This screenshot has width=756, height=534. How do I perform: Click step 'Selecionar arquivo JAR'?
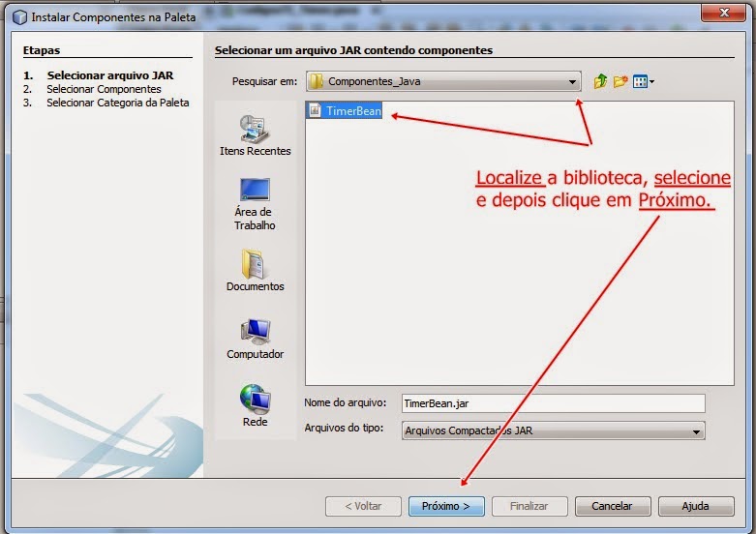(110, 75)
